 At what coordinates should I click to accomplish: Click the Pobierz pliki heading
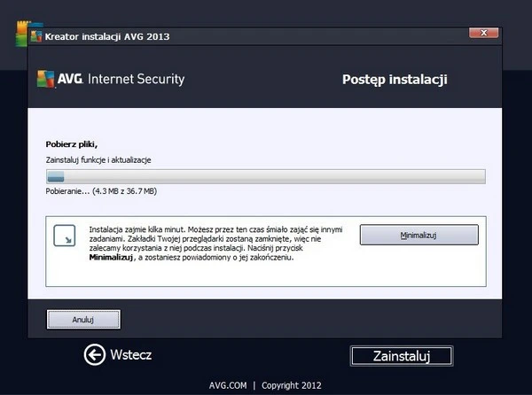(x=71, y=143)
